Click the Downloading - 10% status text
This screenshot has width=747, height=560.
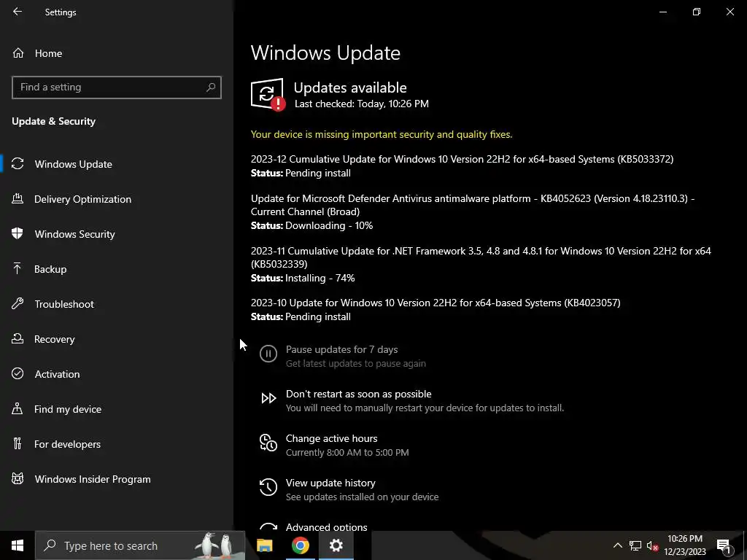[329, 225]
